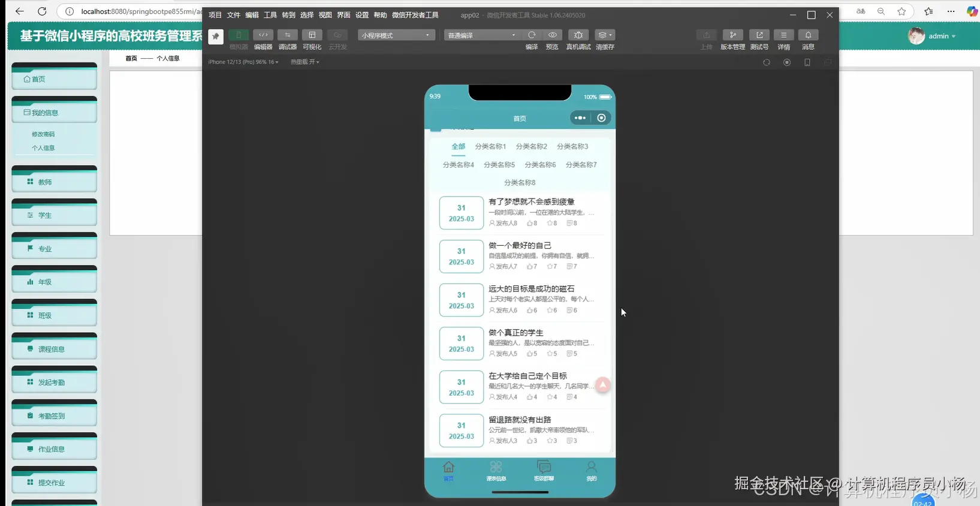Open the mini program capsule three-dots menu
This screenshot has height=506, width=980.
[x=580, y=118]
